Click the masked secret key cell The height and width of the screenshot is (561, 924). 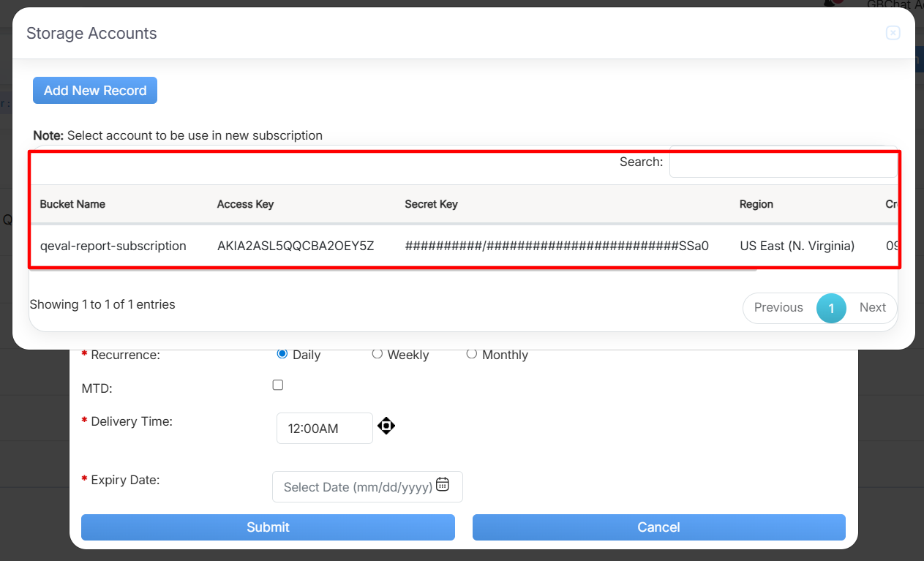tap(557, 246)
